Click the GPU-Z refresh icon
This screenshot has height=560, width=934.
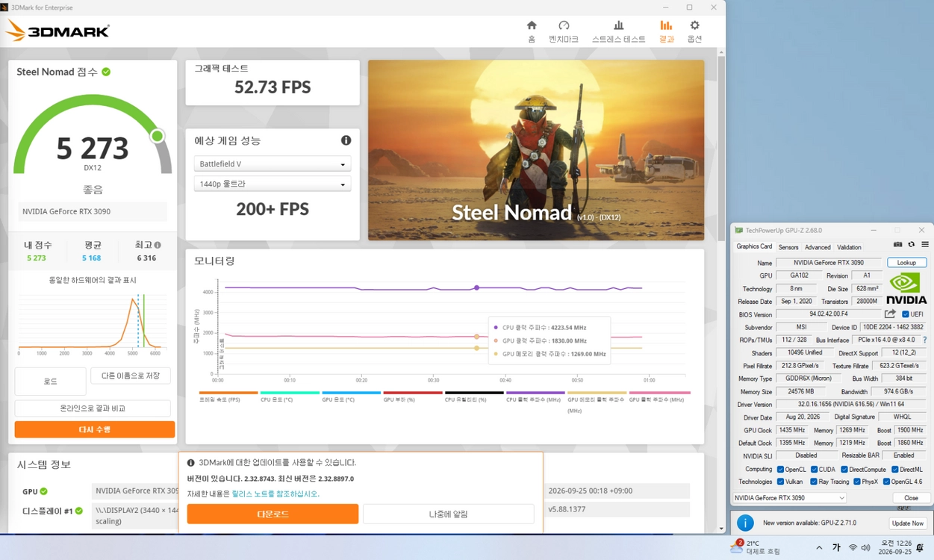click(x=911, y=245)
